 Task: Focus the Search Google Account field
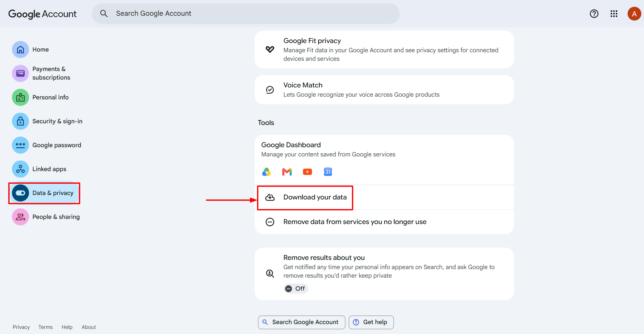pyautogui.click(x=246, y=14)
